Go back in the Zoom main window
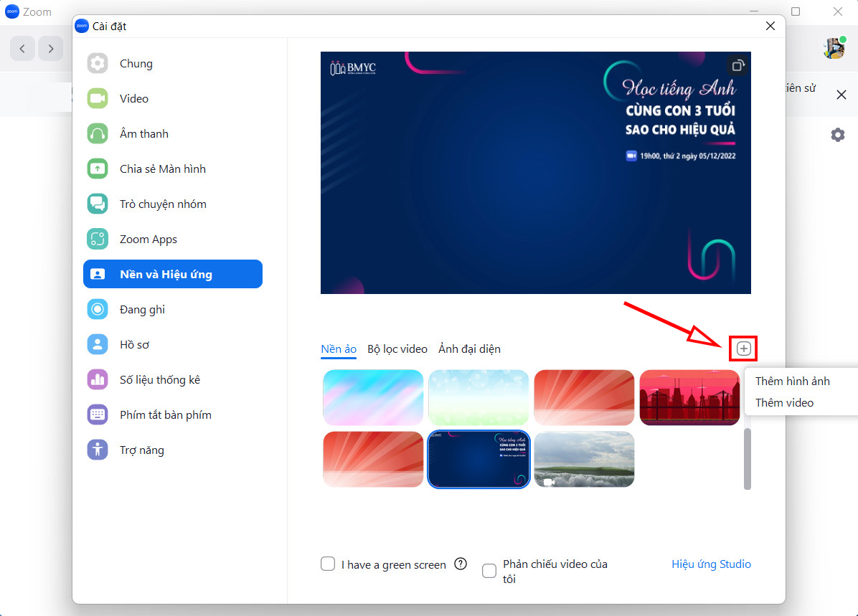Screen dimensions: 858x616 click(x=22, y=49)
